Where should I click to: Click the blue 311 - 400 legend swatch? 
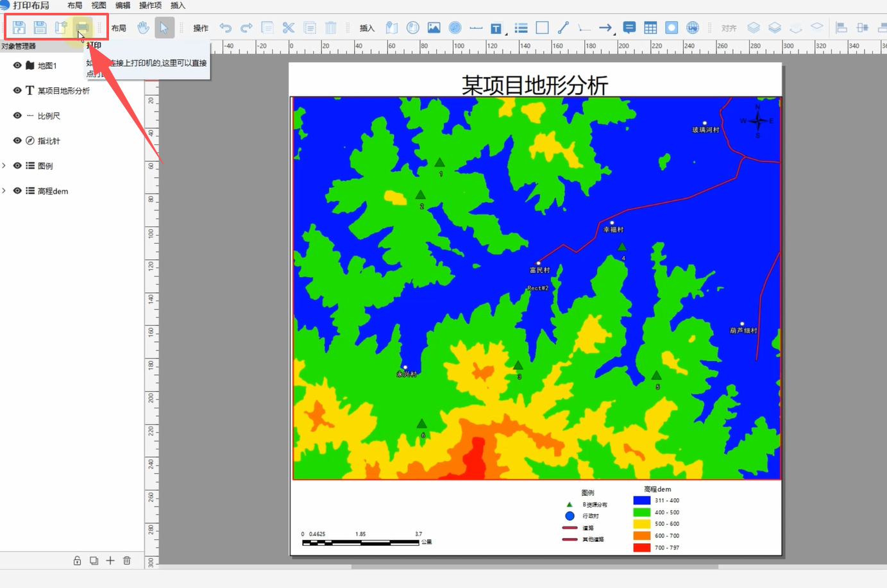pyautogui.click(x=642, y=500)
